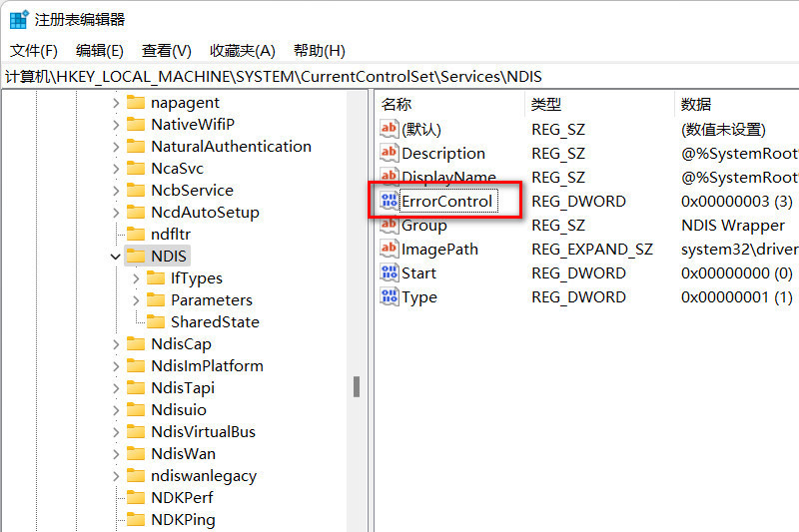Click the Ndisuio folder icon
The image size is (799, 532).
point(136,410)
